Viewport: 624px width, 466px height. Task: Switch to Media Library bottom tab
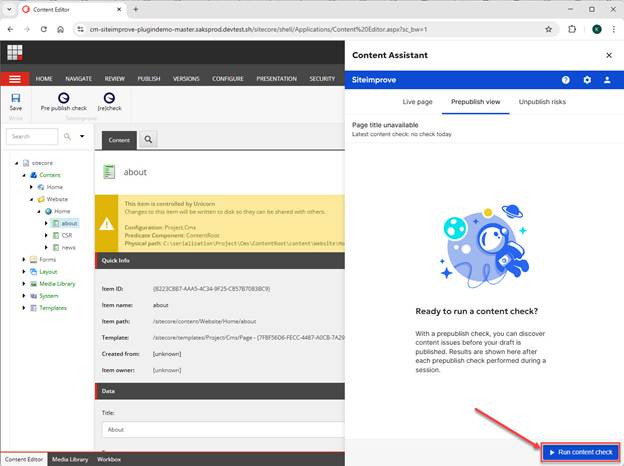click(x=70, y=459)
